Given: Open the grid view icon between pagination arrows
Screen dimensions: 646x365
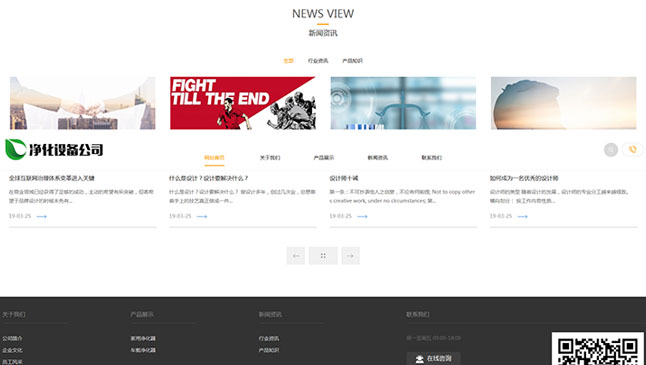Looking at the screenshot, I should (x=323, y=256).
